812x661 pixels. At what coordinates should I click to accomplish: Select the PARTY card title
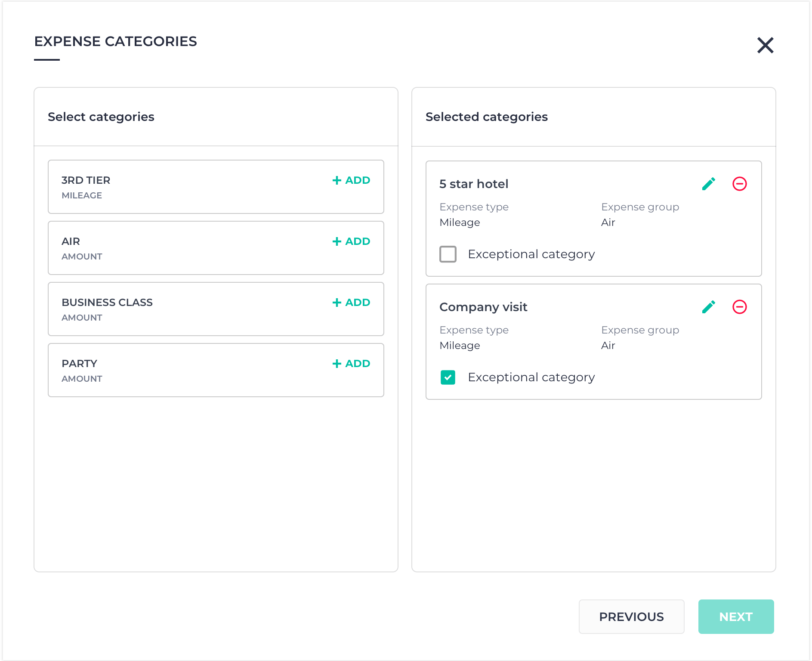pos(80,364)
